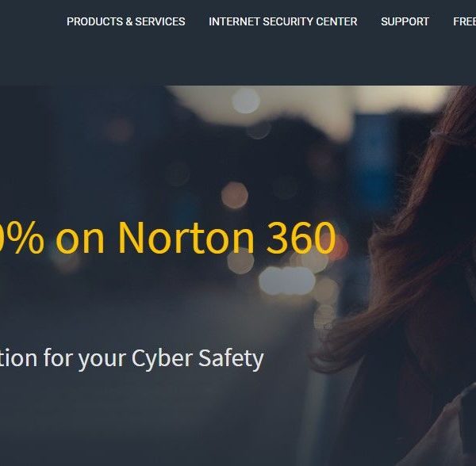Click the word SECURITY in the navigation

coord(288,21)
